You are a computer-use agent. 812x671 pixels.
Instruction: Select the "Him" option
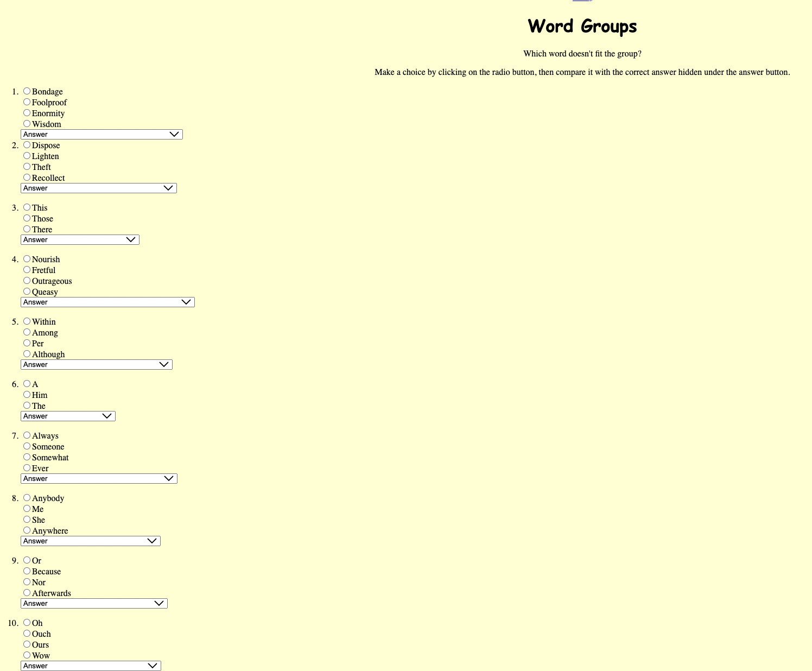(x=27, y=394)
